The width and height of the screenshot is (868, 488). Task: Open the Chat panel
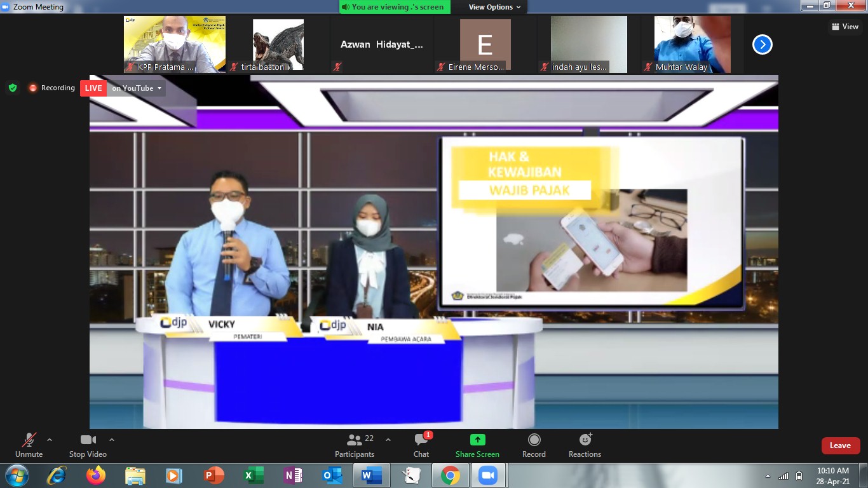pyautogui.click(x=421, y=445)
